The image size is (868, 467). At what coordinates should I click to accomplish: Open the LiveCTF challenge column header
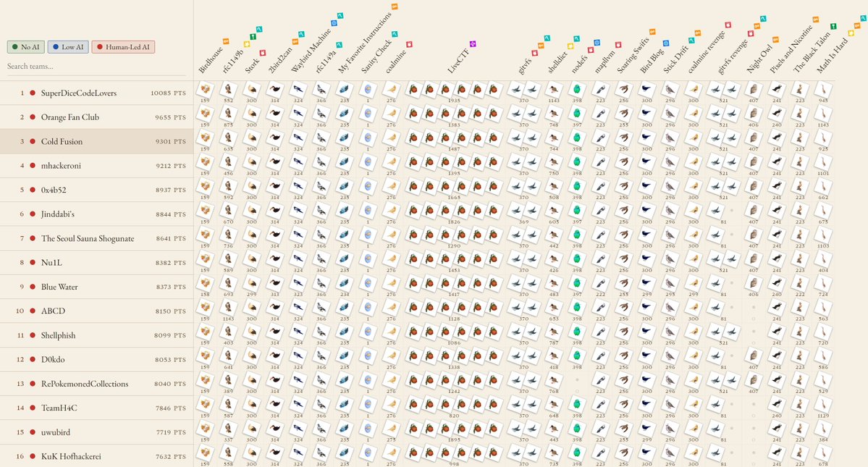pyautogui.click(x=458, y=61)
